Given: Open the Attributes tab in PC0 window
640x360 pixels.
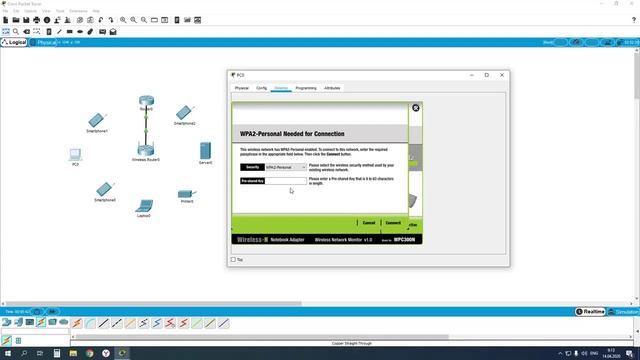Looking at the screenshot, I should (x=332, y=88).
